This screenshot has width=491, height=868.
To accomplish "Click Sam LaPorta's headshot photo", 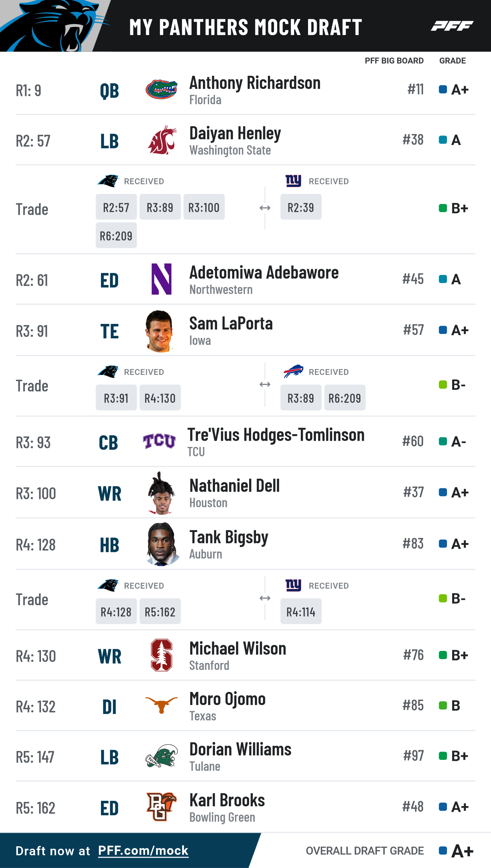I will click(x=160, y=331).
